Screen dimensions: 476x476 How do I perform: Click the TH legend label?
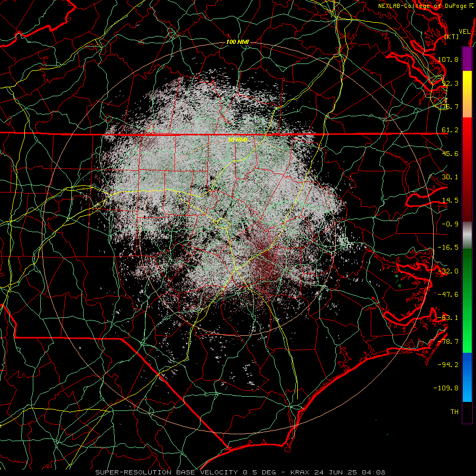(x=454, y=412)
